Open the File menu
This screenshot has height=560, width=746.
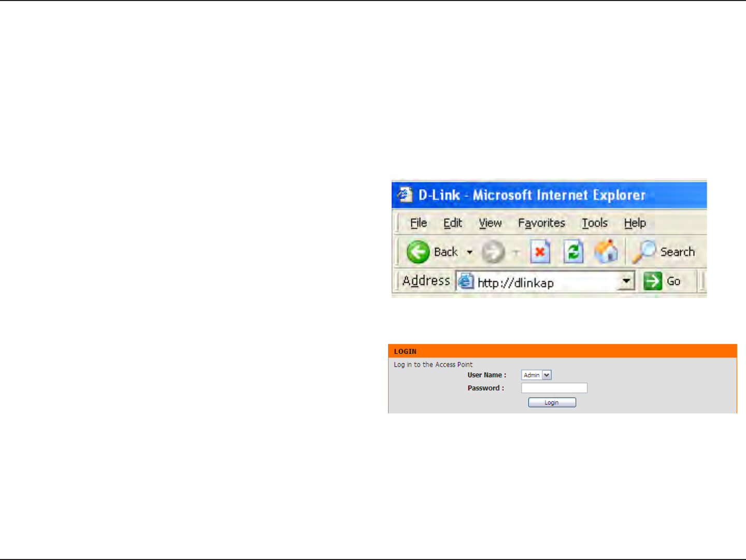(419, 223)
